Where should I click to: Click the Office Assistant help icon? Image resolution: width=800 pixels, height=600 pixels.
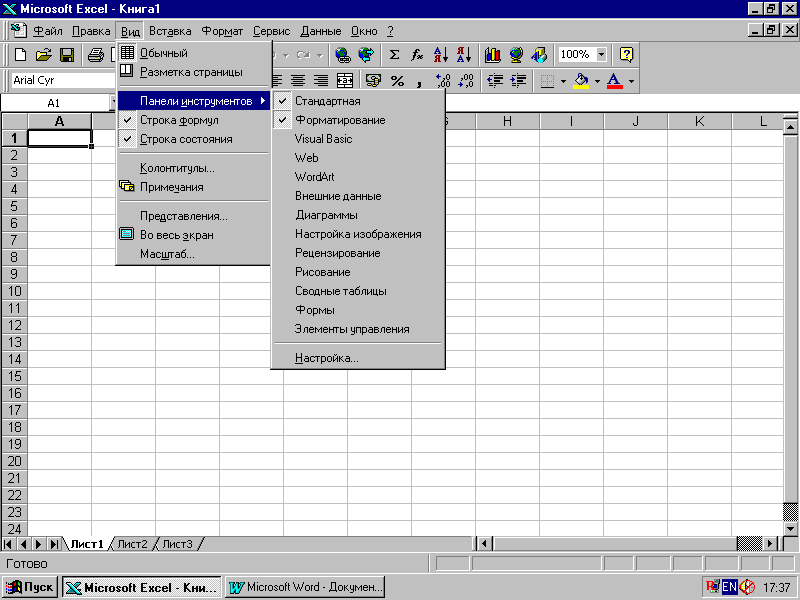click(x=626, y=55)
